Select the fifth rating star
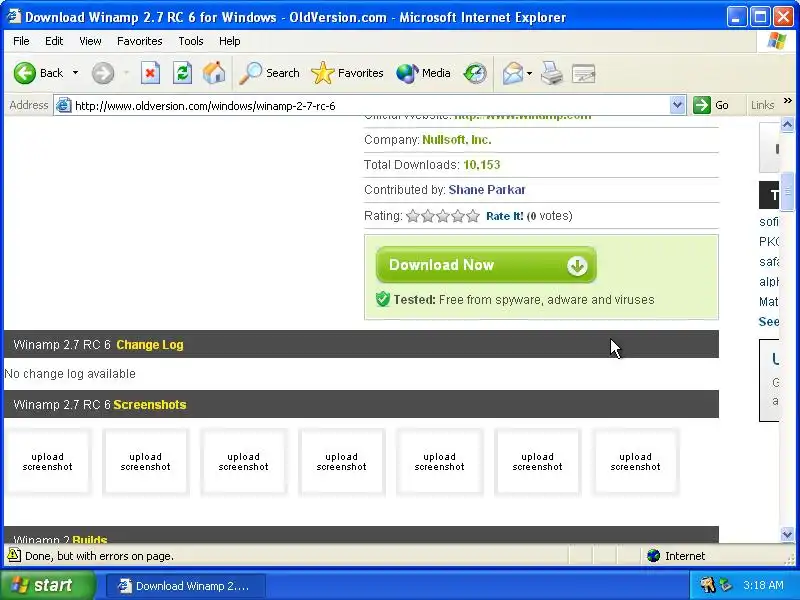Viewport: 800px width, 600px height. pos(473,216)
